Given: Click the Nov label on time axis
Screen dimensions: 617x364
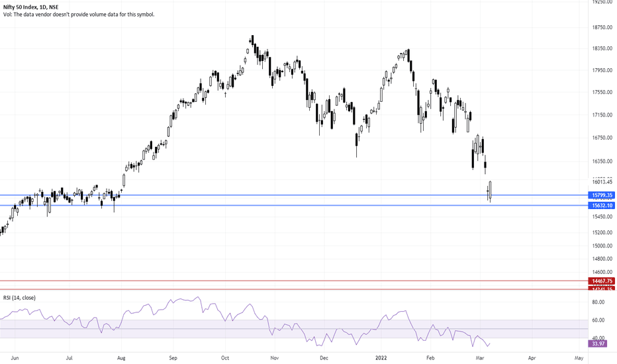Looking at the screenshot, I should pos(275,358).
